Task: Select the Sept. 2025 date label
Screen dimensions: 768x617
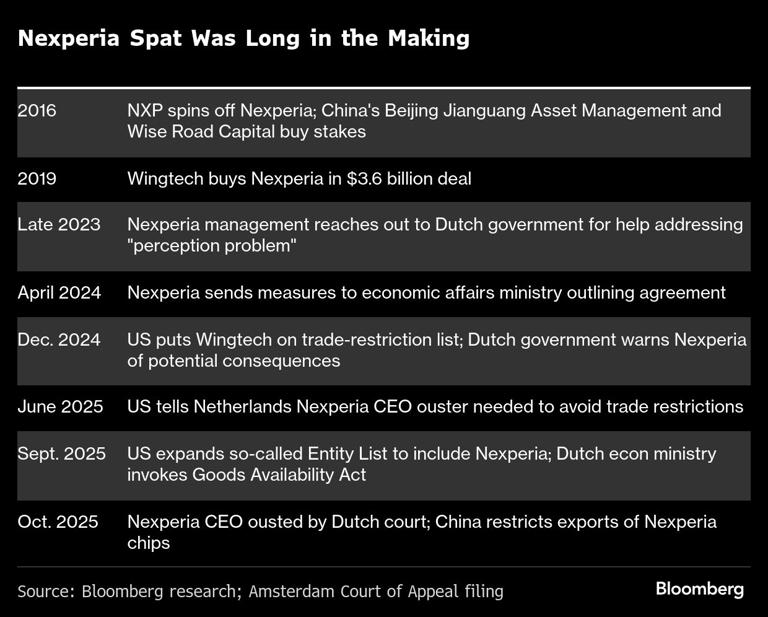Action: click(x=62, y=453)
